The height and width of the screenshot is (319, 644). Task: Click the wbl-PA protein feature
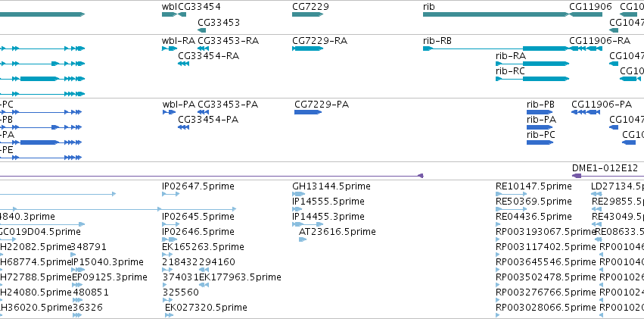pyautogui.click(x=170, y=112)
